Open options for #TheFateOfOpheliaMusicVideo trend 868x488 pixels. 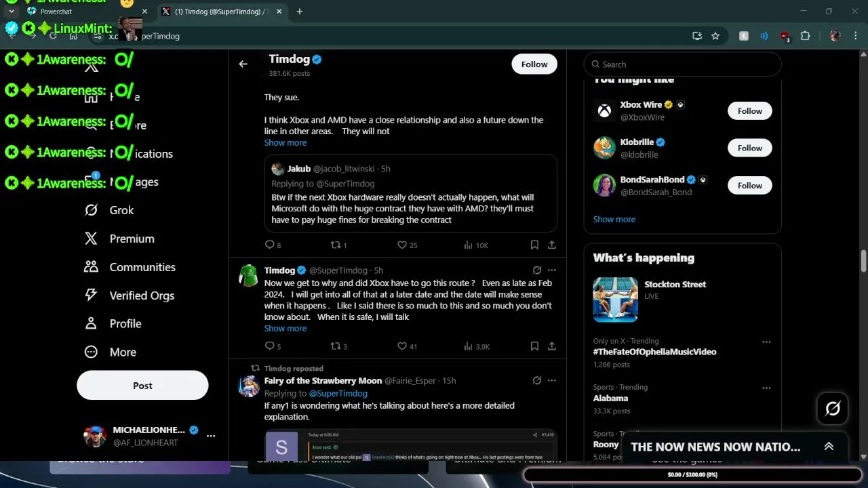(x=766, y=342)
